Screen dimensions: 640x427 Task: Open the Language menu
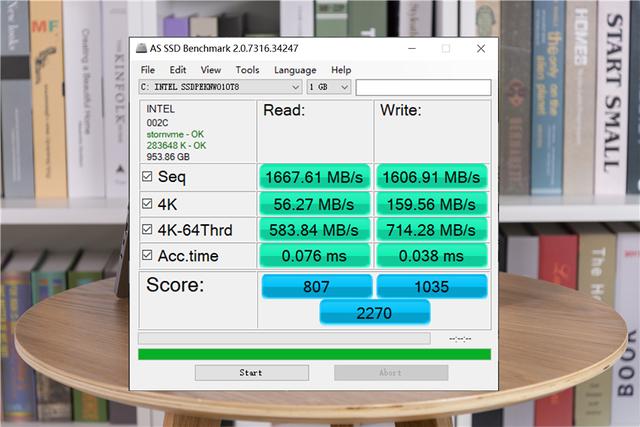pos(295,70)
